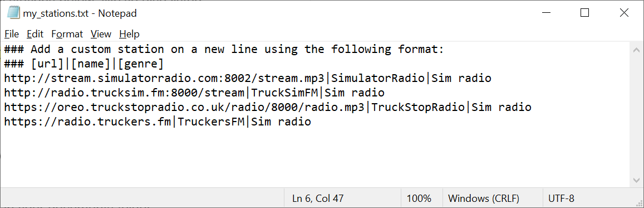Click the 'Ln 6, Col 47' status indicator
644x208 pixels.
pyautogui.click(x=318, y=199)
